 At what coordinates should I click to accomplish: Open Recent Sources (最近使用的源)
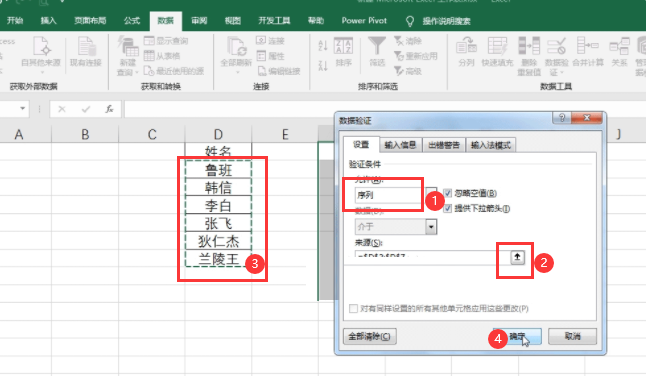[174, 71]
